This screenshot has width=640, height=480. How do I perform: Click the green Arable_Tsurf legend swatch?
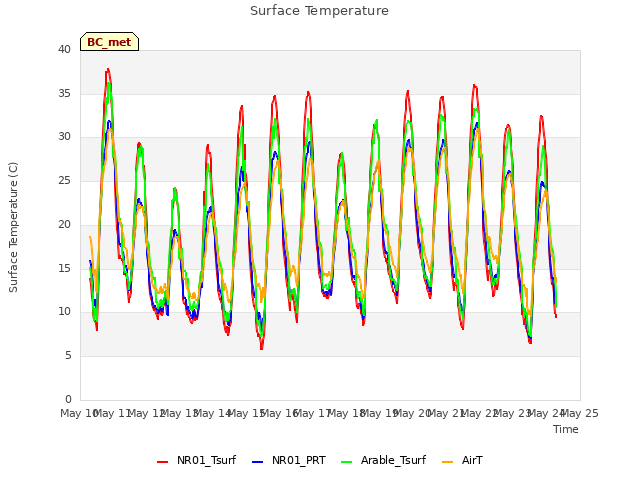[x=346, y=462]
